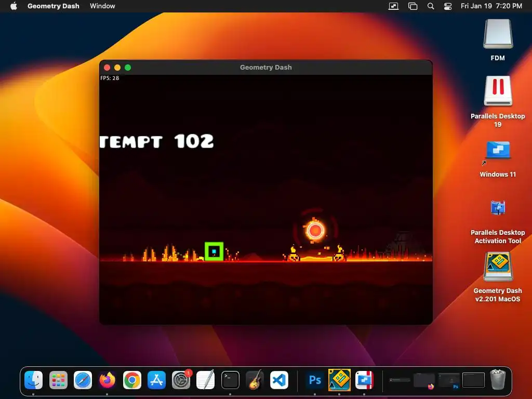Click the attempt 102 text
Screen dimensions: 532x399
[157, 141]
